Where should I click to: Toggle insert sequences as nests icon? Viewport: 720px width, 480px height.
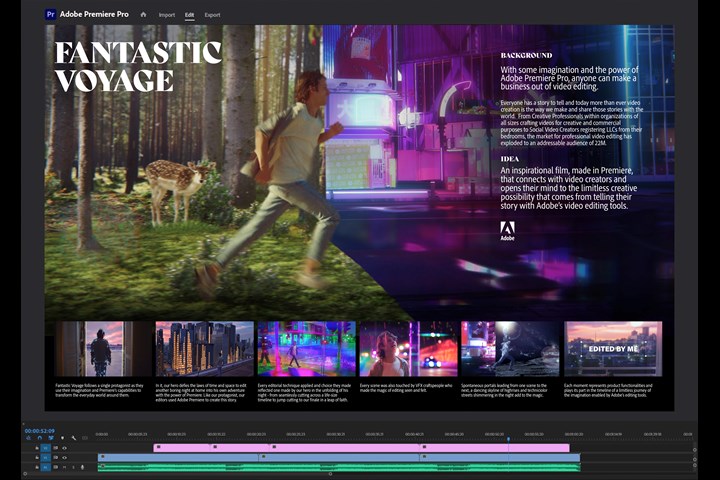tap(28, 438)
